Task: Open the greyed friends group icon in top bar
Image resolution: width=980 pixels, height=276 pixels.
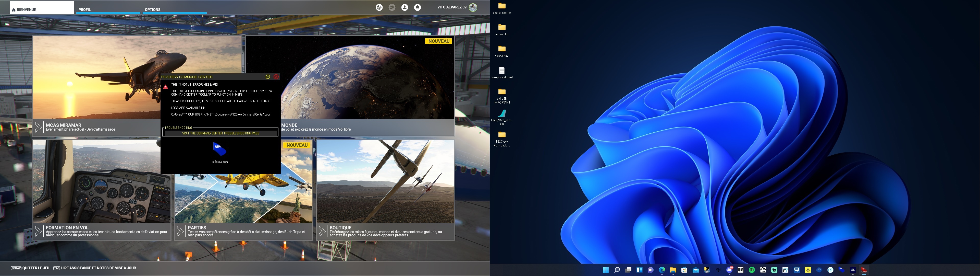Action: pyautogui.click(x=392, y=7)
